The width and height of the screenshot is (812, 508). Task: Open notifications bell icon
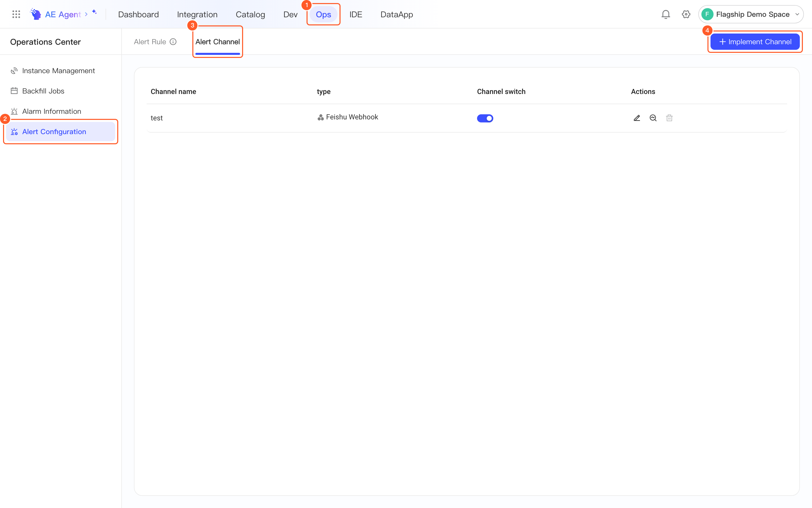[x=666, y=14]
